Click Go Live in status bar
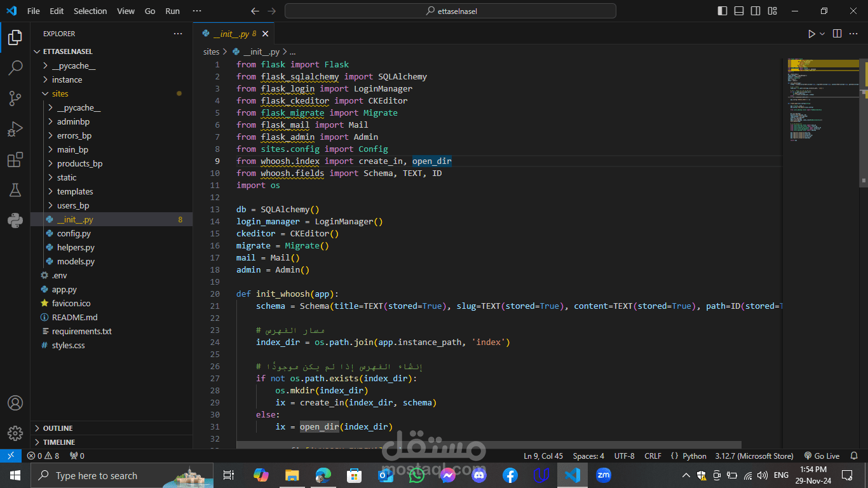This screenshot has width=868, height=488. tap(822, 456)
